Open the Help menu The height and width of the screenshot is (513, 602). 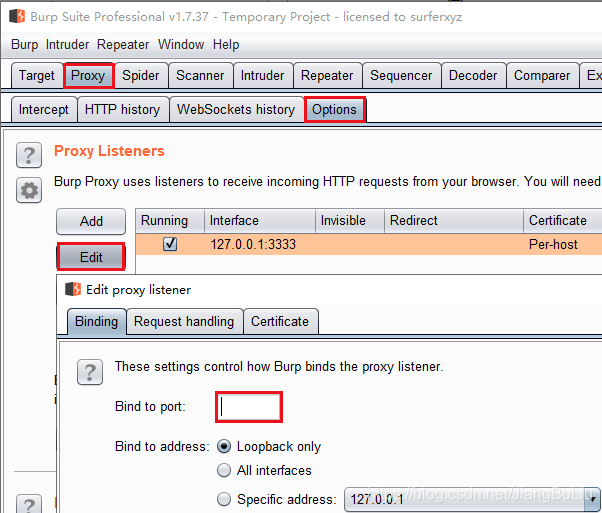coord(226,45)
